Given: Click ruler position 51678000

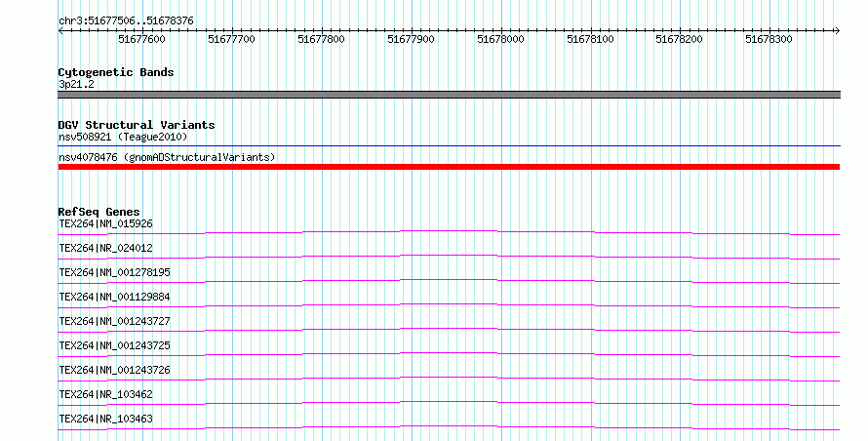Looking at the screenshot, I should tap(500, 39).
